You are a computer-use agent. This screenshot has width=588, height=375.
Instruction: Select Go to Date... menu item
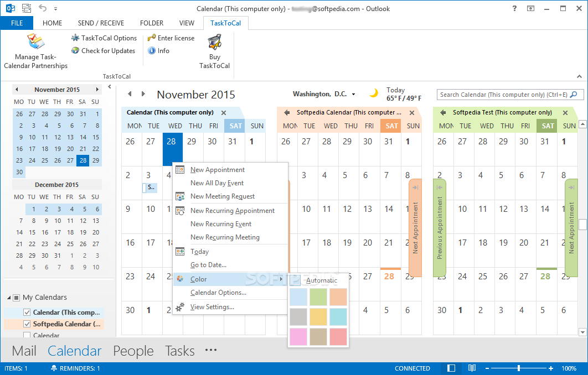tap(230, 265)
